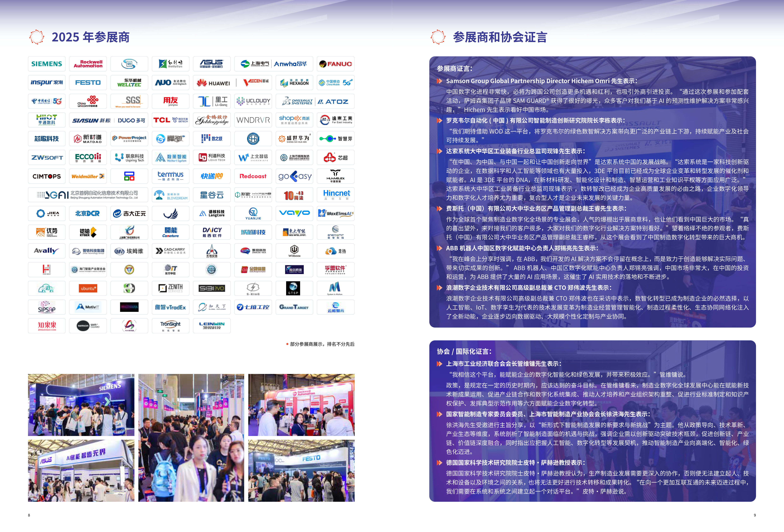Click the Redcoast logo tile

253,176
